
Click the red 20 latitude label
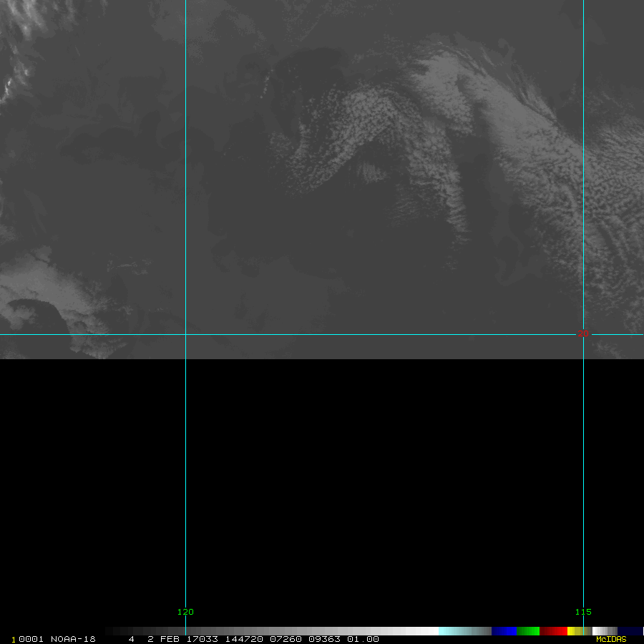click(582, 333)
